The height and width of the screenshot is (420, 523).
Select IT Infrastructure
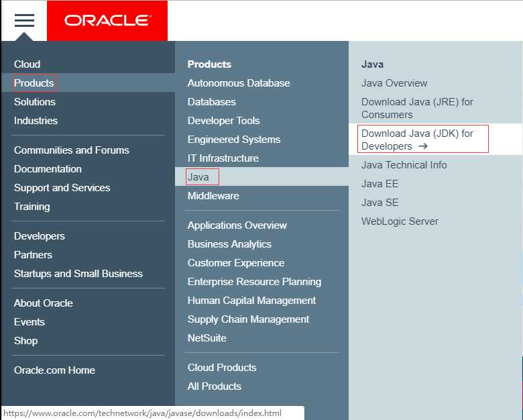click(x=223, y=158)
